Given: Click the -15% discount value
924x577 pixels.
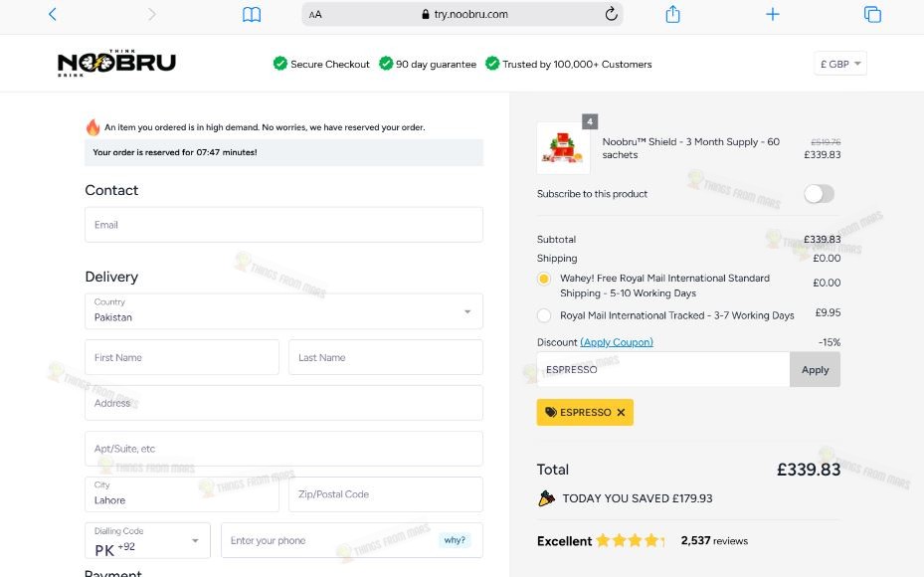Looking at the screenshot, I should coord(830,342).
